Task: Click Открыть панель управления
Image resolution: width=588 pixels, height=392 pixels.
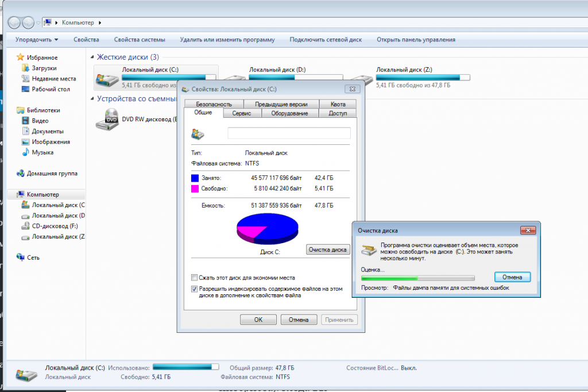Action: 416,40
